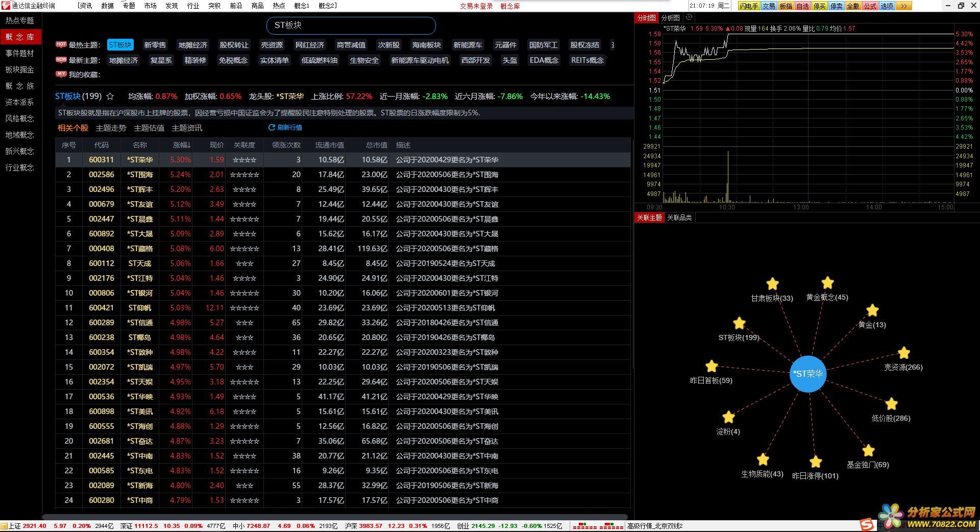Screen dimensions: 980x532
Task: Click the horizontal scrollbar under the stock table
Action: click(335, 517)
